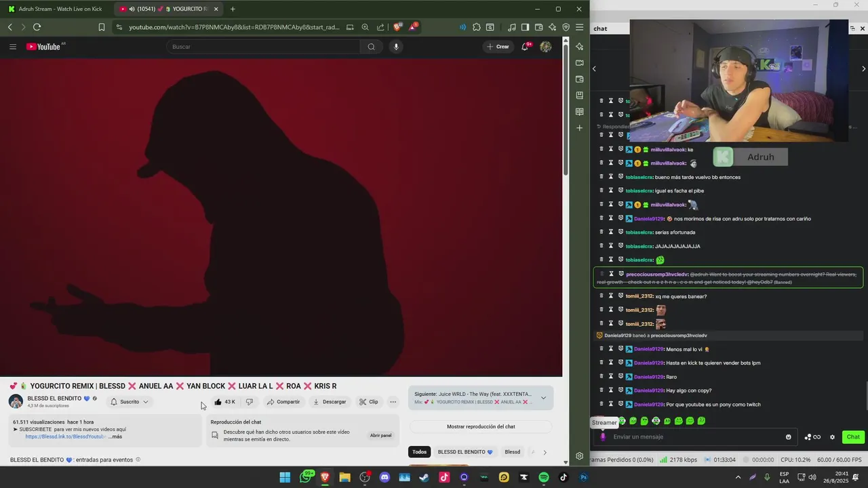Start voice search with microphone icon
Image resolution: width=868 pixels, height=488 pixels.
(396, 47)
